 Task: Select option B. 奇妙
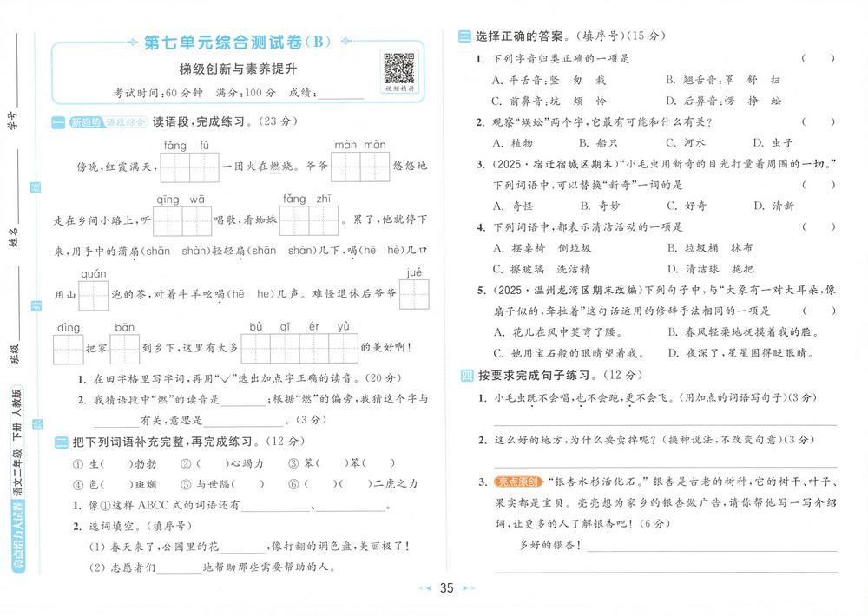[x=600, y=206]
